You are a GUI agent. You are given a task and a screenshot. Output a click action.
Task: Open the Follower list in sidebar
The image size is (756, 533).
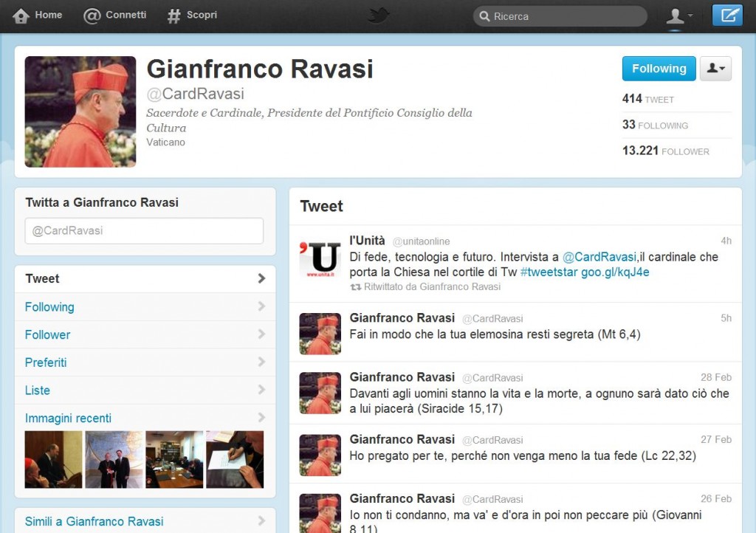(145, 334)
